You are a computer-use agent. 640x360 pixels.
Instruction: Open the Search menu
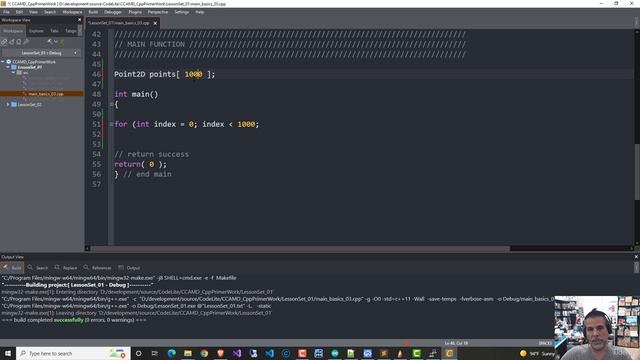tap(50, 12)
